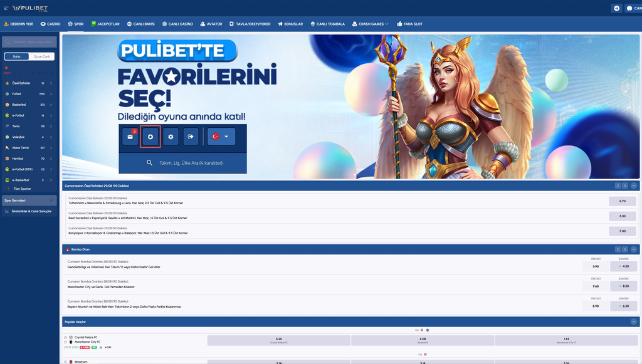Open the hamburger menu at top left
The width and height of the screenshot is (642, 364).
6,8
